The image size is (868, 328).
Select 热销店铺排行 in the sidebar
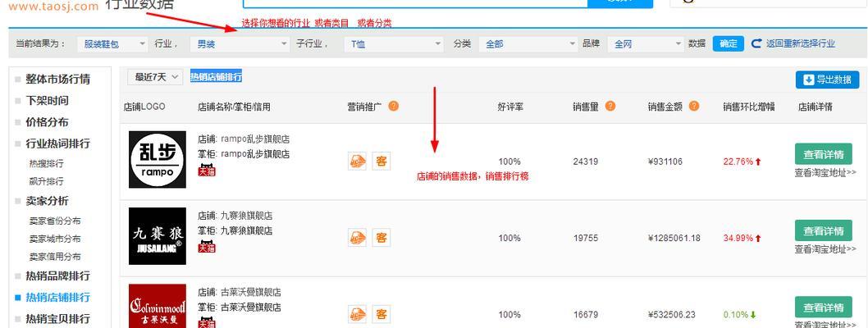57,298
